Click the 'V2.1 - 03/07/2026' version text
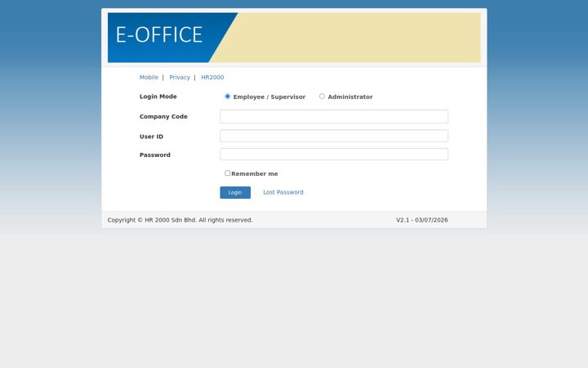Viewport: 588px width, 368px height. pyautogui.click(x=422, y=220)
